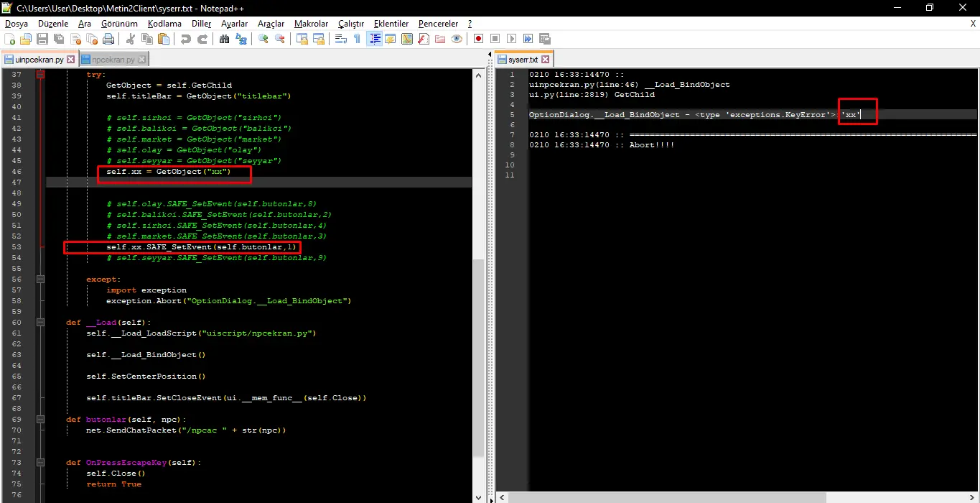Start macro recording with the red record icon

tap(478, 39)
